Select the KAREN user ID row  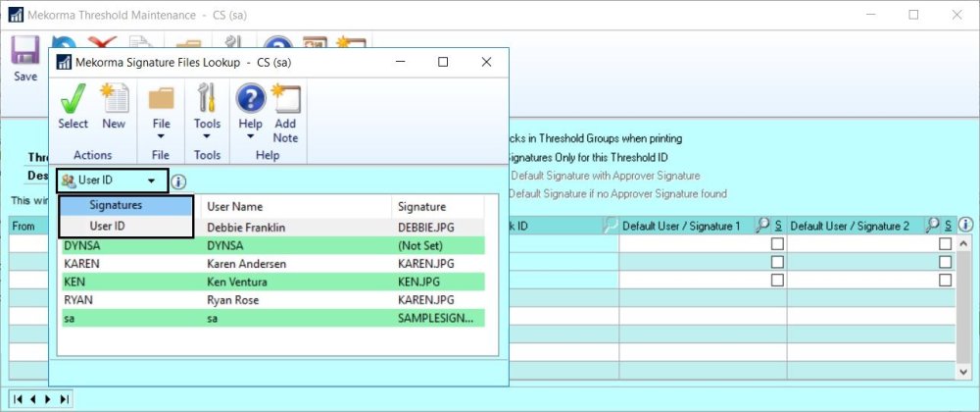click(81, 264)
